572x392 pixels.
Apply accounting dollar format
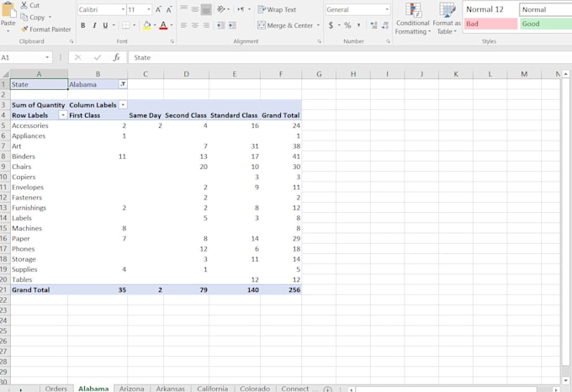click(x=331, y=25)
